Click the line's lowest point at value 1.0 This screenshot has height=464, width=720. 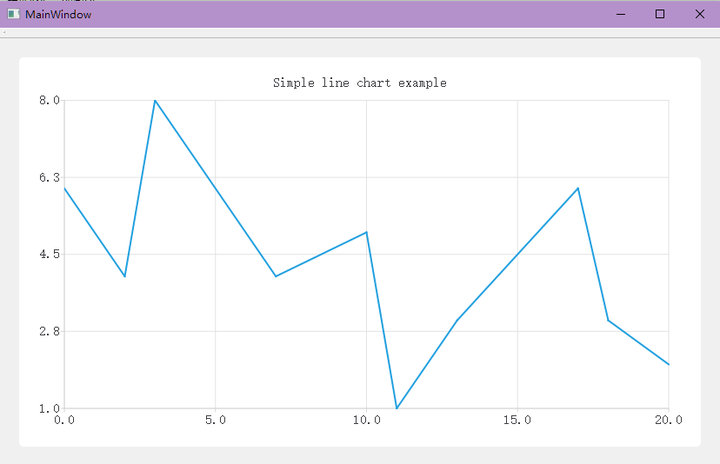(397, 407)
